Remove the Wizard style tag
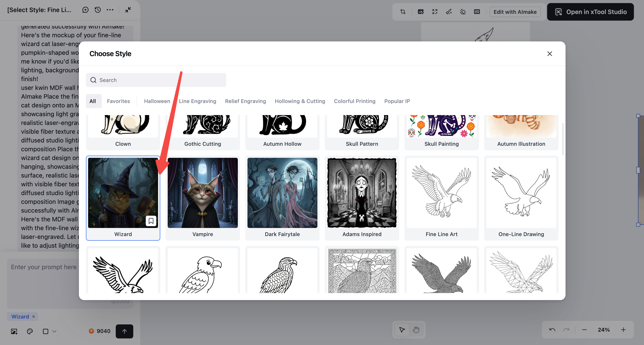Screen dimensions: 644x345 pos(34,317)
